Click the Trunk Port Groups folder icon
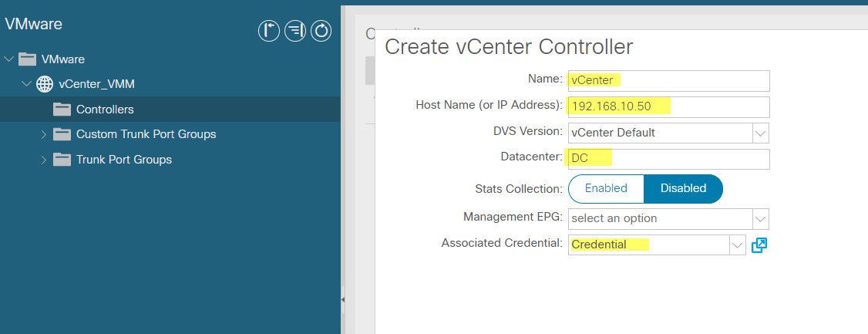This screenshot has width=868, height=334. (x=62, y=160)
